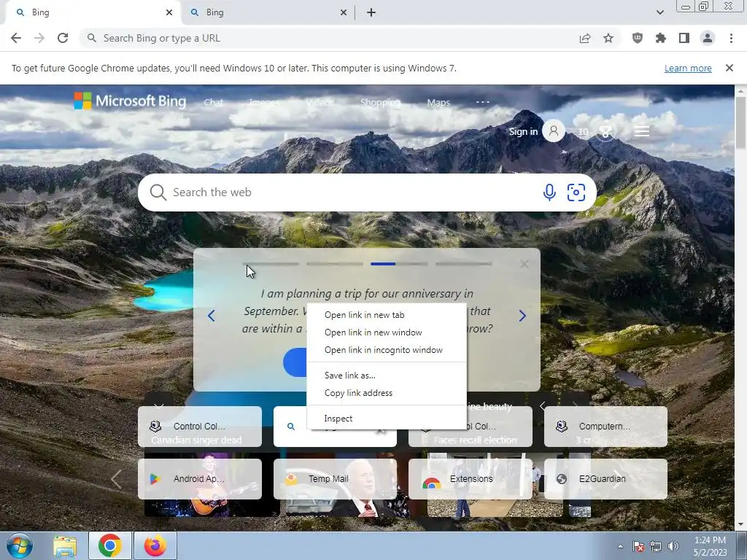Click the Sign in text
Screen dimensions: 747x560
[523, 131]
